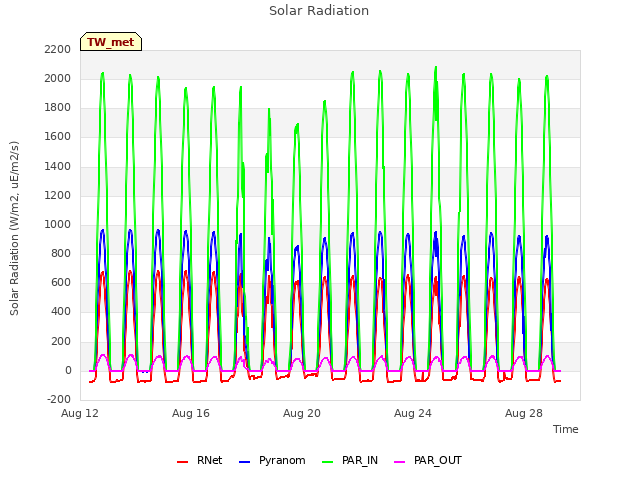Click the magenta PAR_OUT legend color marker
The height and width of the screenshot is (480, 640).
pyautogui.click(x=400, y=462)
